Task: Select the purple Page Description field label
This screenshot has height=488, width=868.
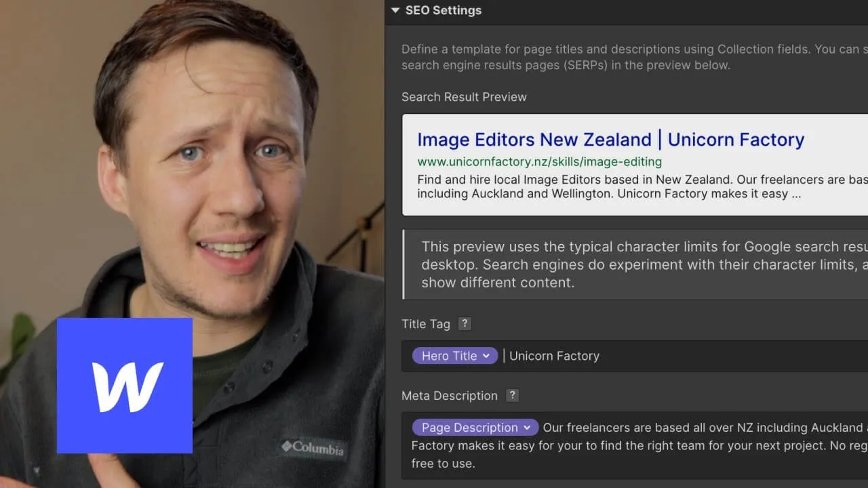Action: click(469, 428)
